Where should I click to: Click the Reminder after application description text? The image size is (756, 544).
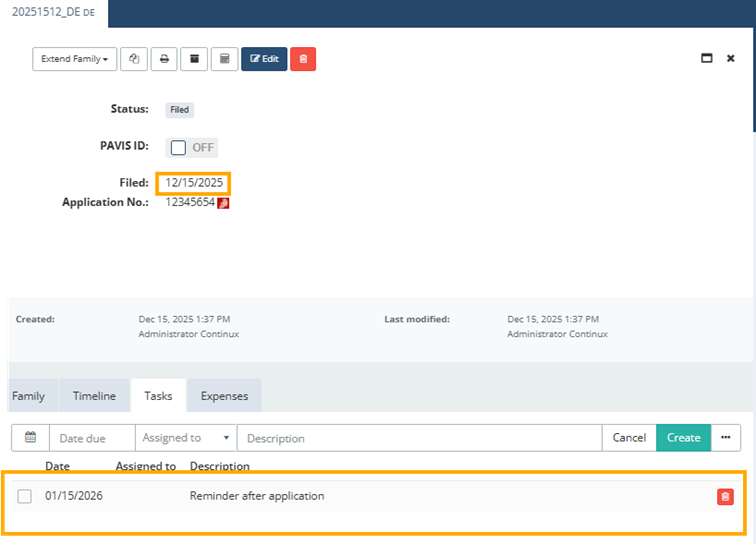257,496
